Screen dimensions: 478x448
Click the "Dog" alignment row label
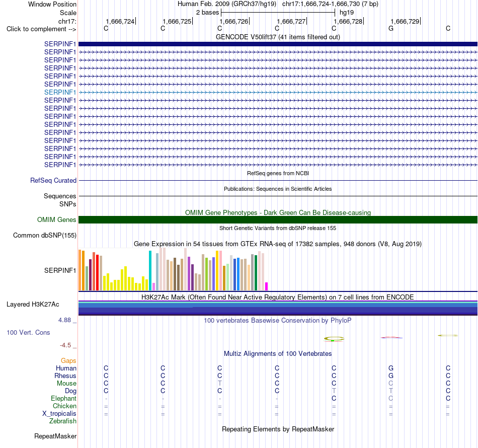coord(70,391)
